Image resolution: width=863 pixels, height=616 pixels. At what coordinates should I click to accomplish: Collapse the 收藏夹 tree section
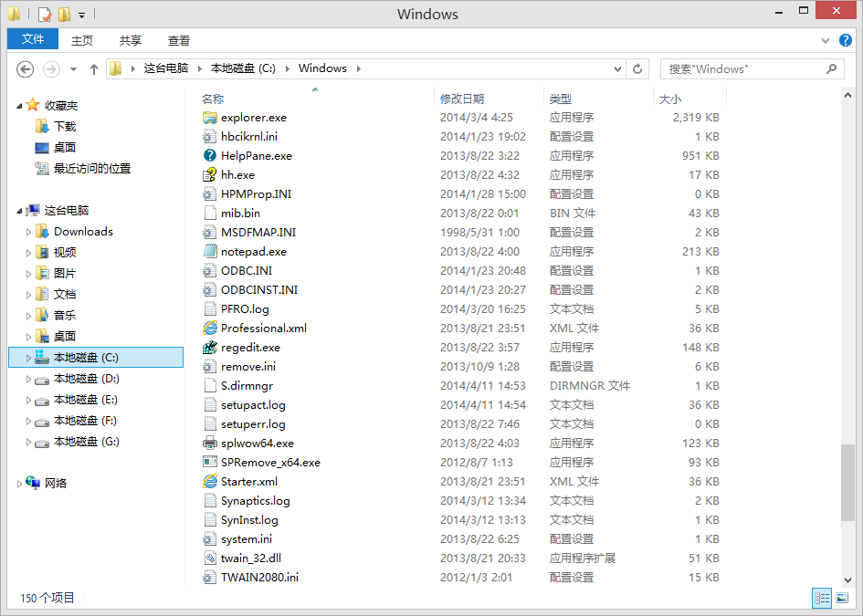(x=19, y=106)
